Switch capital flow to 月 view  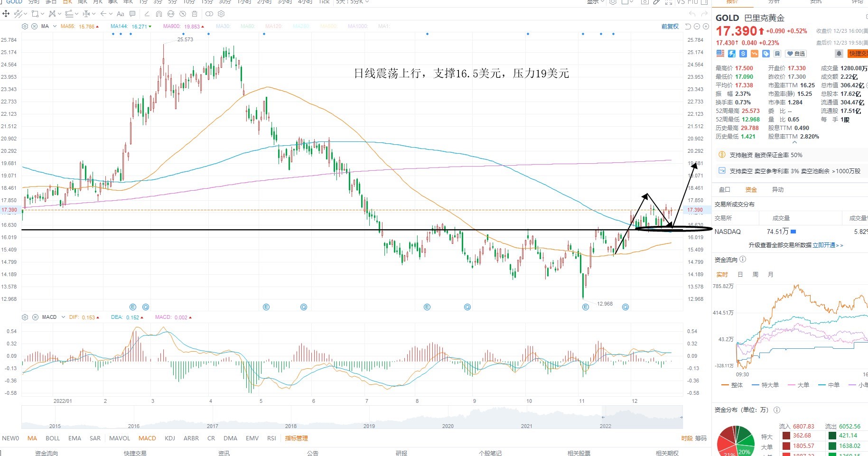tap(771, 274)
